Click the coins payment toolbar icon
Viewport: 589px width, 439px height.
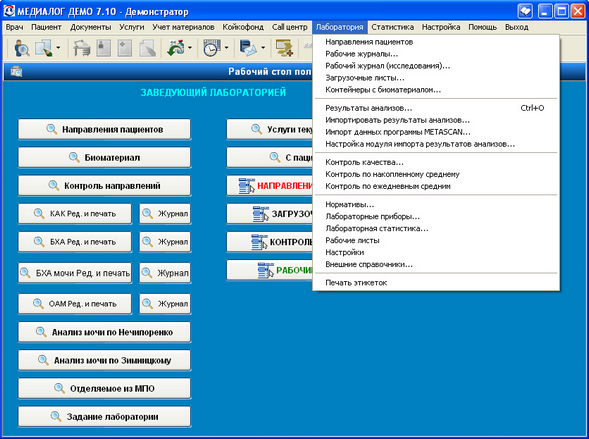(284, 48)
